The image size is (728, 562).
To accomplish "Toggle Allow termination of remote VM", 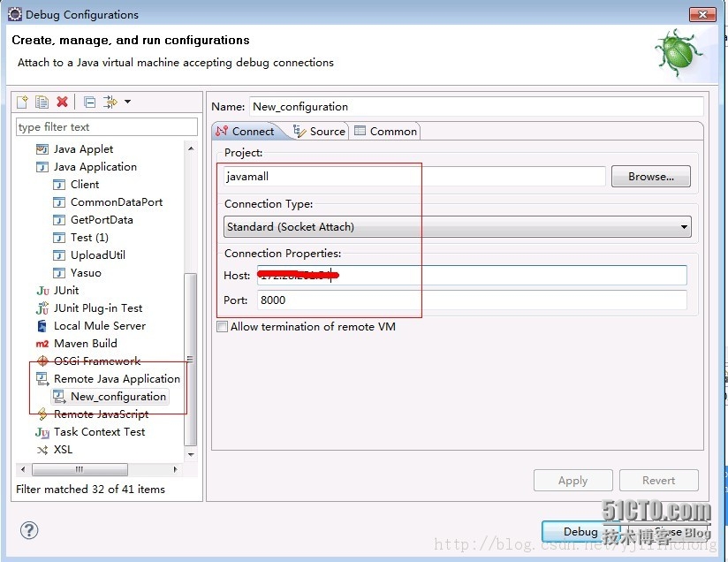I will [223, 327].
